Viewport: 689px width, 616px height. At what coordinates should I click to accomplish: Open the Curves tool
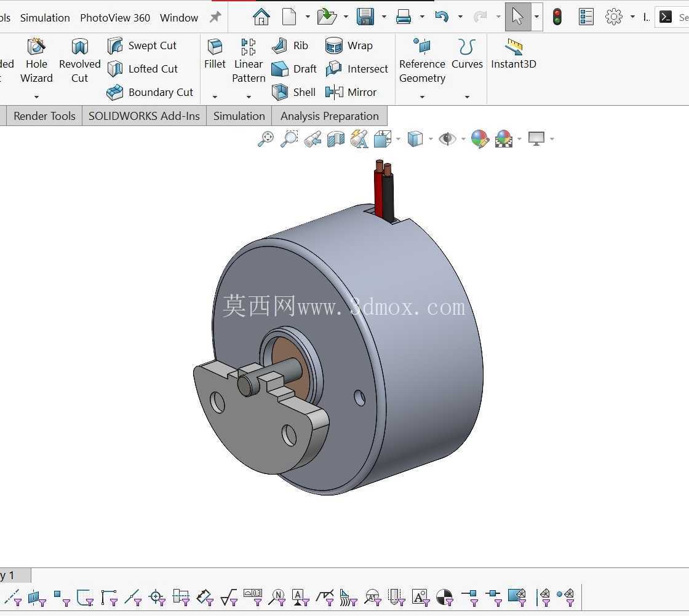[x=467, y=55]
